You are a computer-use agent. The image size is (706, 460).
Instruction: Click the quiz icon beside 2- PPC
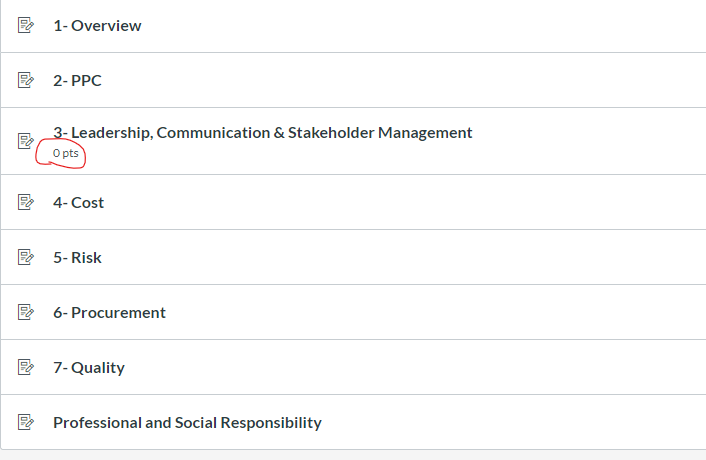[26, 81]
